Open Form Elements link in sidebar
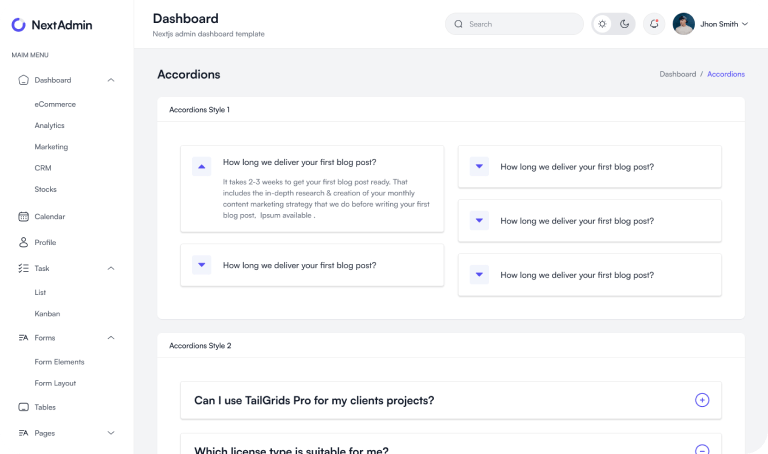Viewport: 768px width, 454px height. [59, 362]
